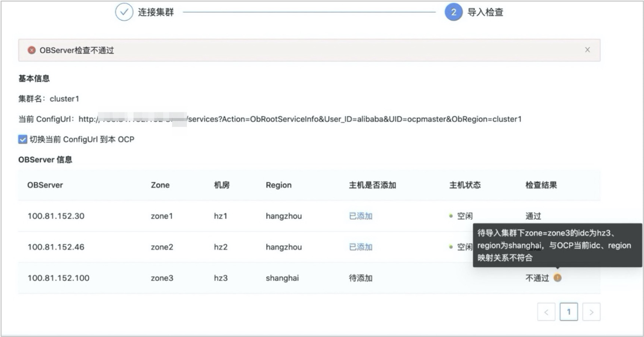Screen dimensions: 644x337
Task: Click the OBServer column header
Action: 45,185
